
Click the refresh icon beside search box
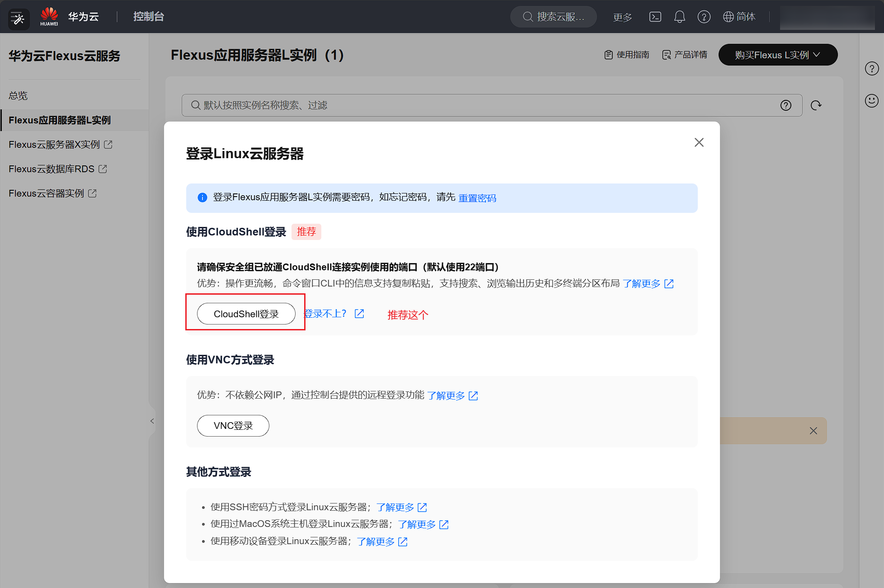tap(816, 105)
